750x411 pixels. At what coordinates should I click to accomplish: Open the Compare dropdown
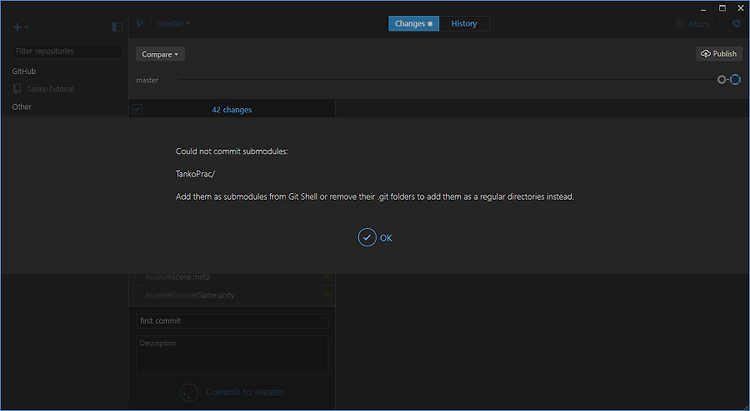(x=160, y=54)
